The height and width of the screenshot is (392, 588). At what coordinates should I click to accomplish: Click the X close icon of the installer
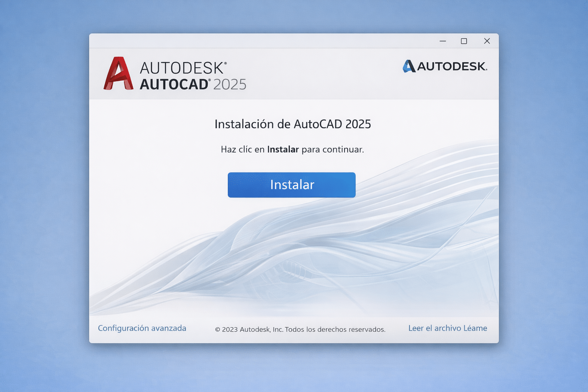click(x=487, y=41)
